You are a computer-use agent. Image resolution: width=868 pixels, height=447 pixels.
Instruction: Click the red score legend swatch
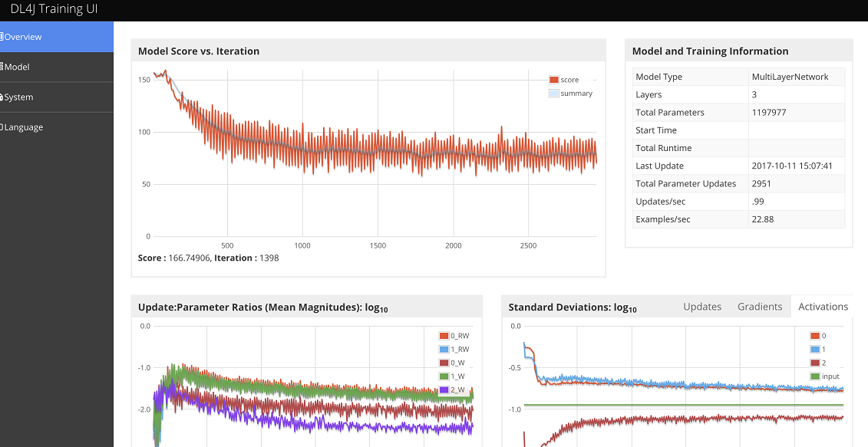(x=553, y=80)
